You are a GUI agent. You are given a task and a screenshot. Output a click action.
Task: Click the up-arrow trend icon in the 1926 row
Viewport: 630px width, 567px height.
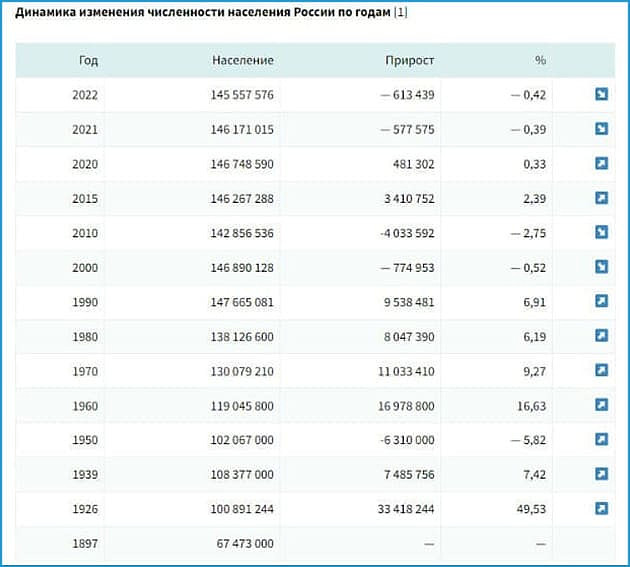tap(601, 508)
